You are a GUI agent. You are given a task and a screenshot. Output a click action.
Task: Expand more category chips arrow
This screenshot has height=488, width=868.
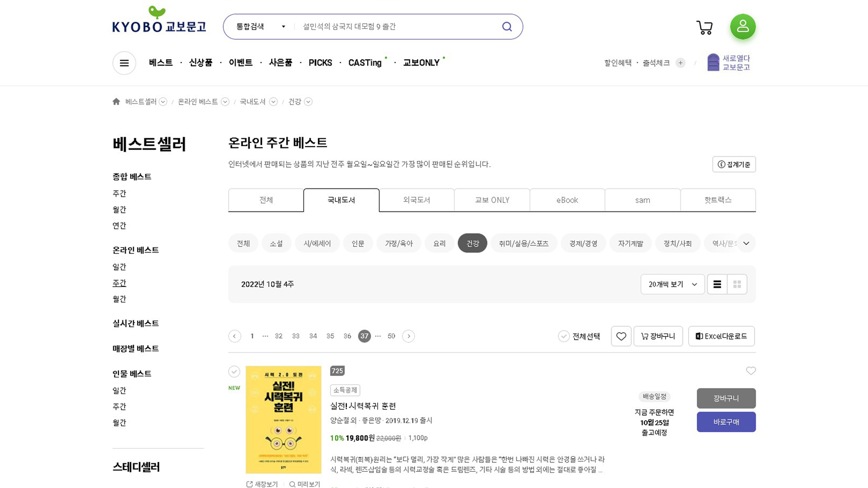pyautogui.click(x=746, y=243)
